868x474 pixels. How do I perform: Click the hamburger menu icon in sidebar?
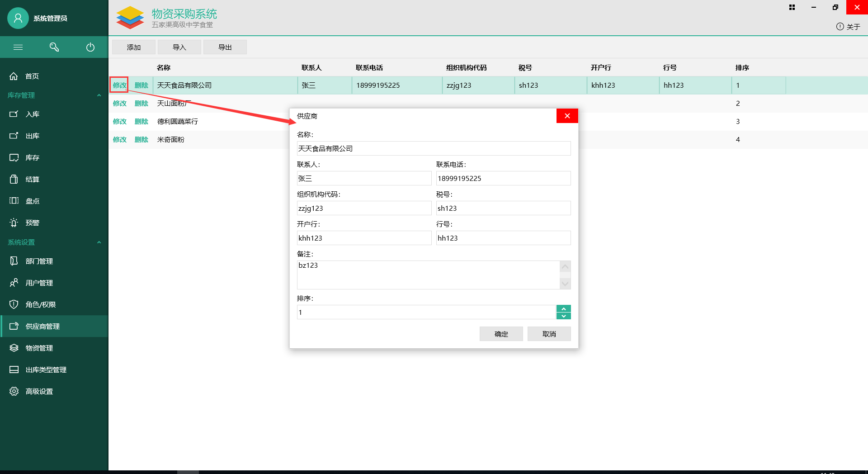[x=18, y=47]
